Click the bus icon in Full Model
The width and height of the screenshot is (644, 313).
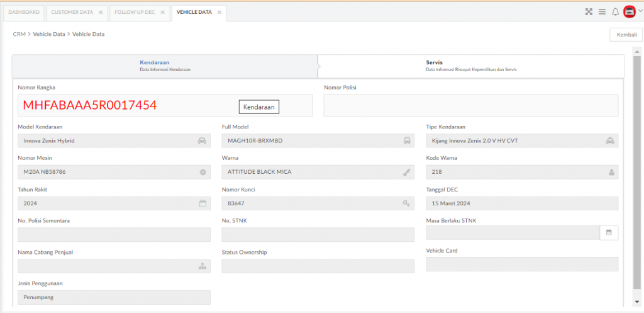pyautogui.click(x=407, y=140)
